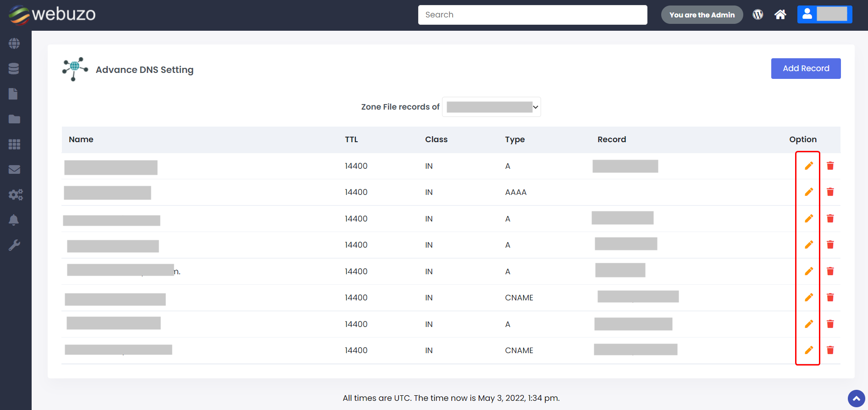868x410 pixels.
Task: Click the Add Record button
Action: tap(806, 68)
